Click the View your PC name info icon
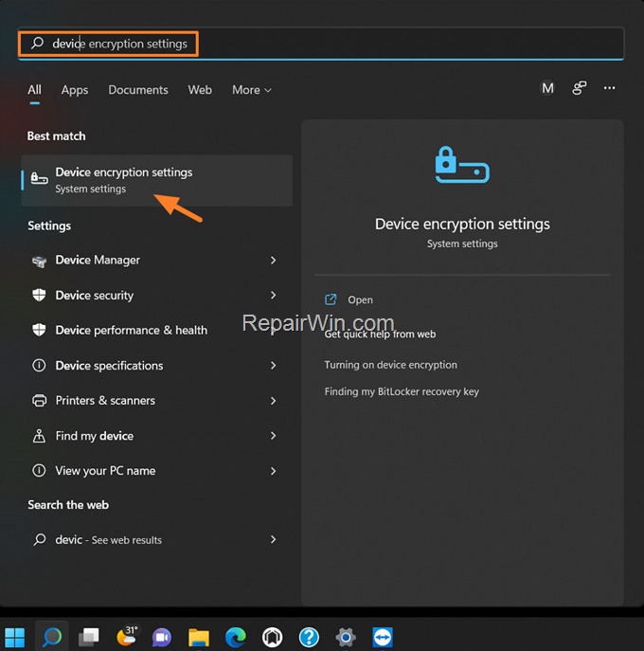The image size is (644, 651). point(39,471)
